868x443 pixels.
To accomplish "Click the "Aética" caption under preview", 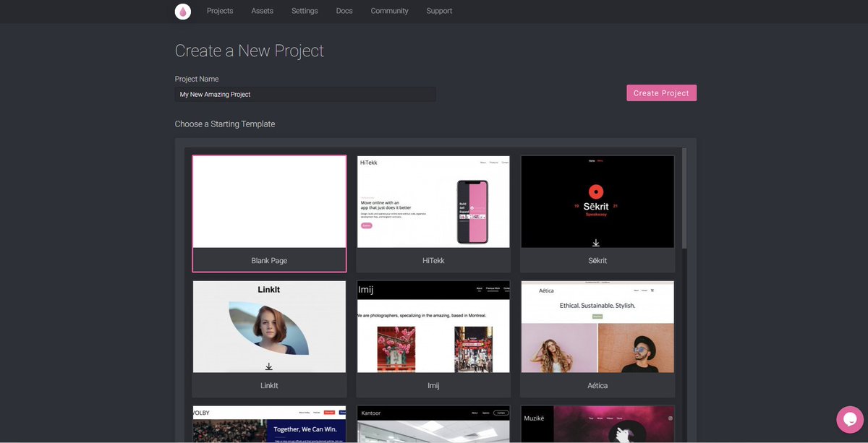I will coord(597,385).
